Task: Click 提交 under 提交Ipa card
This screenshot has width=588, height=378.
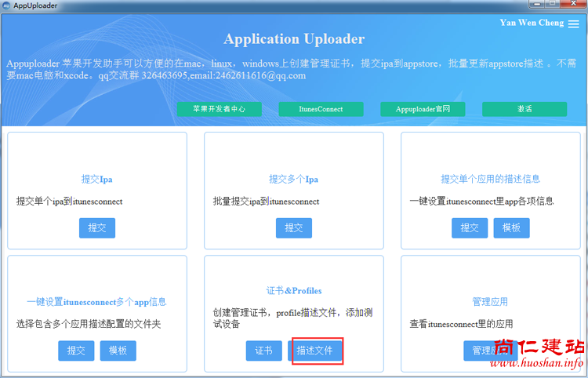Action: pos(97,227)
